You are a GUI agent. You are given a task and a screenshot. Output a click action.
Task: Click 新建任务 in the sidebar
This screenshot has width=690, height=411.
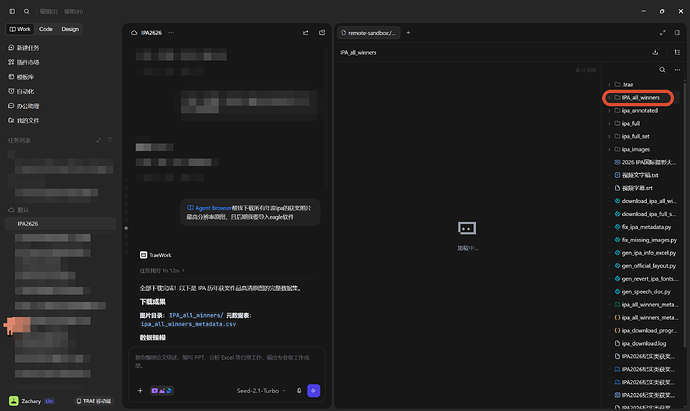coord(24,48)
